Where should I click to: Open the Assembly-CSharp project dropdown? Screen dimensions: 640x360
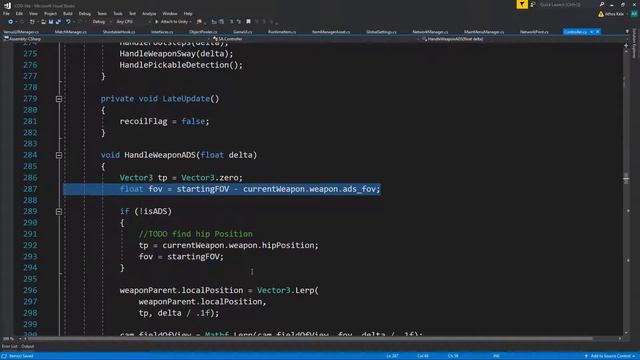pos(106,39)
